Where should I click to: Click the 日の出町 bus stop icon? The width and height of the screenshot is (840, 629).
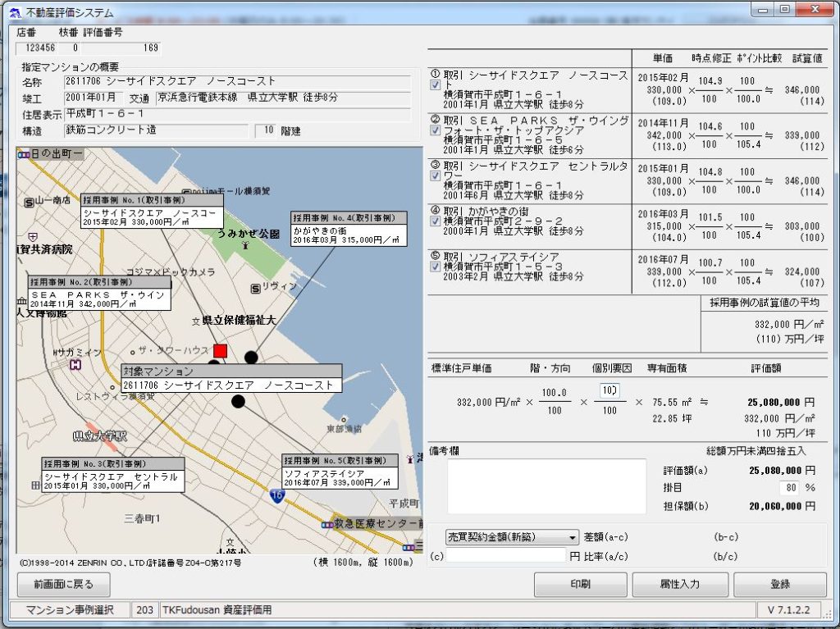(23, 154)
